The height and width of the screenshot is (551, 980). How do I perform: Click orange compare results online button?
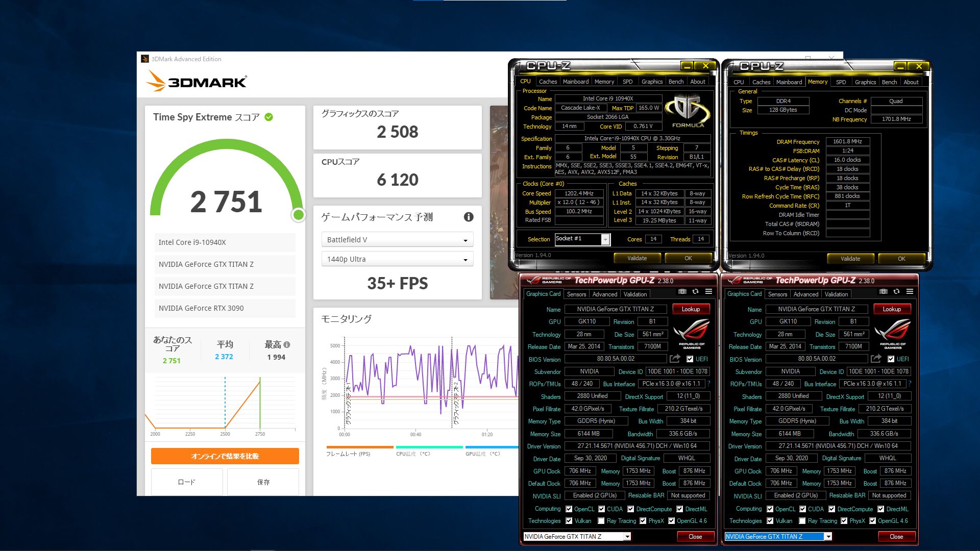pyautogui.click(x=225, y=456)
